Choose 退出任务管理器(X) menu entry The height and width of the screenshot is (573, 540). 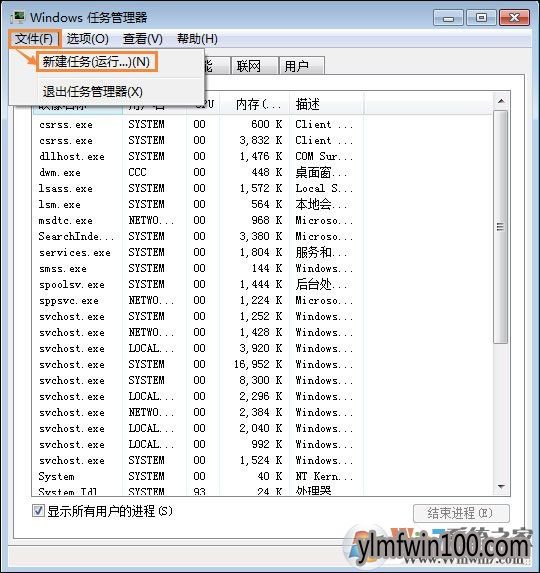(93, 91)
